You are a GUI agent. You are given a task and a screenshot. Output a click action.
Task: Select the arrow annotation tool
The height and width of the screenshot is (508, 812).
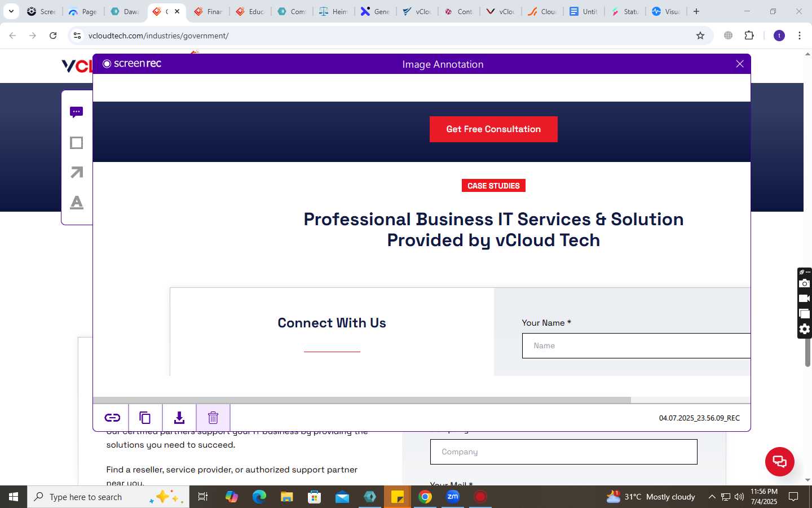point(77,172)
